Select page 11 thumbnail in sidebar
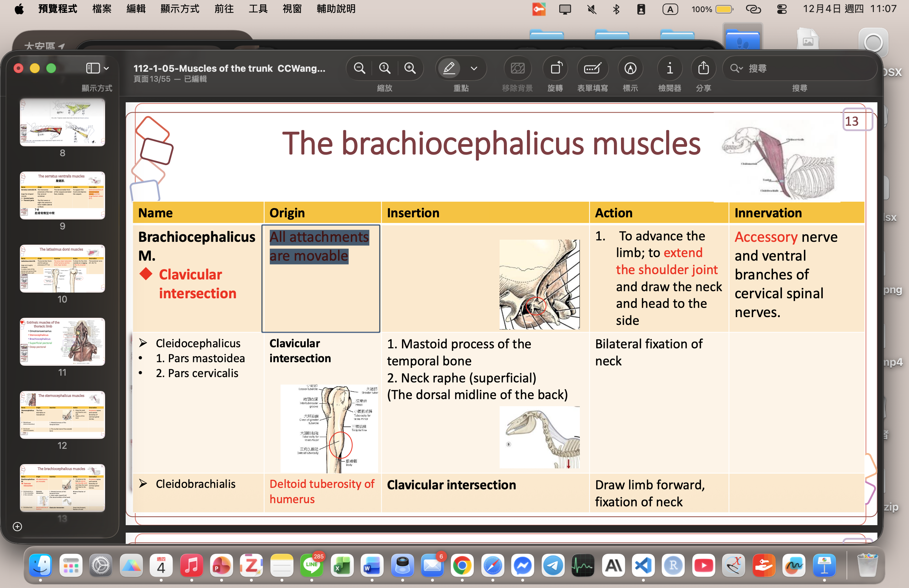Viewport: 909px width, 588px height. (62, 342)
